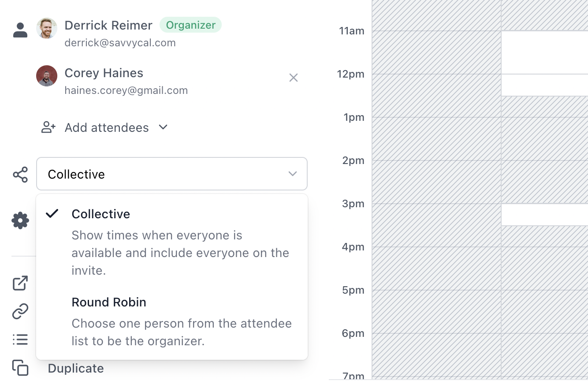Image resolution: width=588 pixels, height=388 pixels.
Task: Open the list view icon
Action: (x=20, y=339)
